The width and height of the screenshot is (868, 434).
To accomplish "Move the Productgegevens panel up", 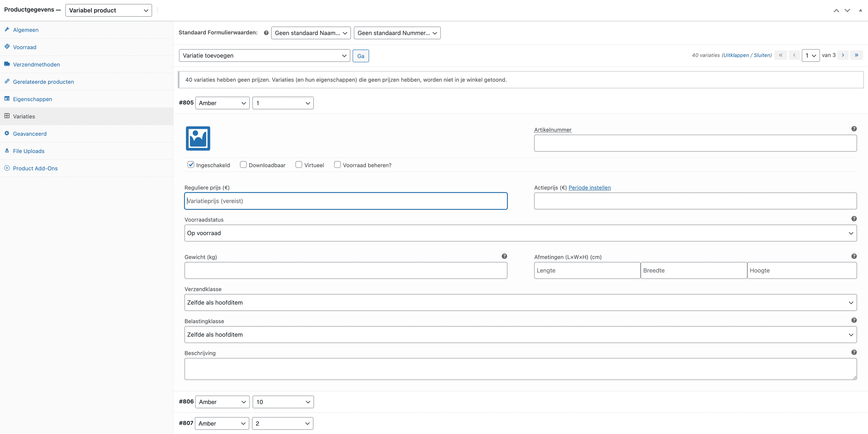I will tap(836, 10).
